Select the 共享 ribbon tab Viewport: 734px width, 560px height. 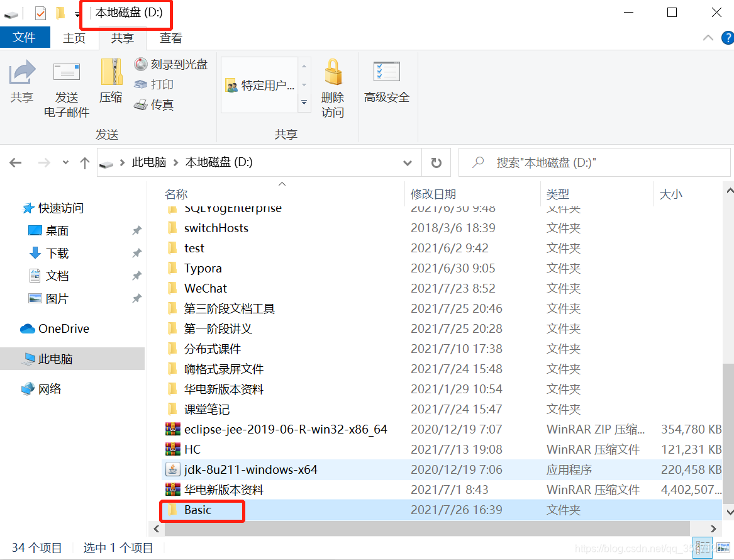[x=123, y=38]
